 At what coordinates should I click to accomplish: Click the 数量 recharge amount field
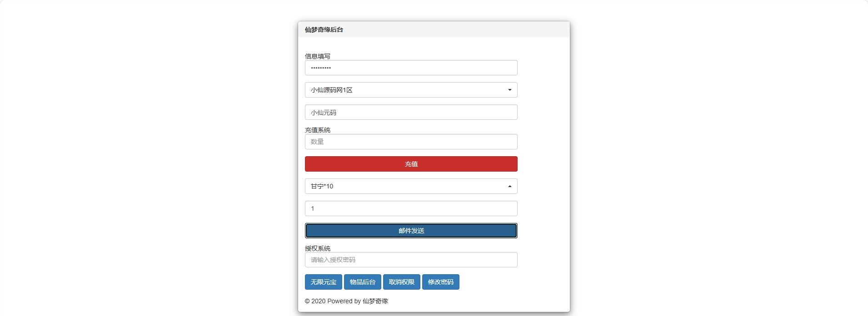pyautogui.click(x=411, y=142)
